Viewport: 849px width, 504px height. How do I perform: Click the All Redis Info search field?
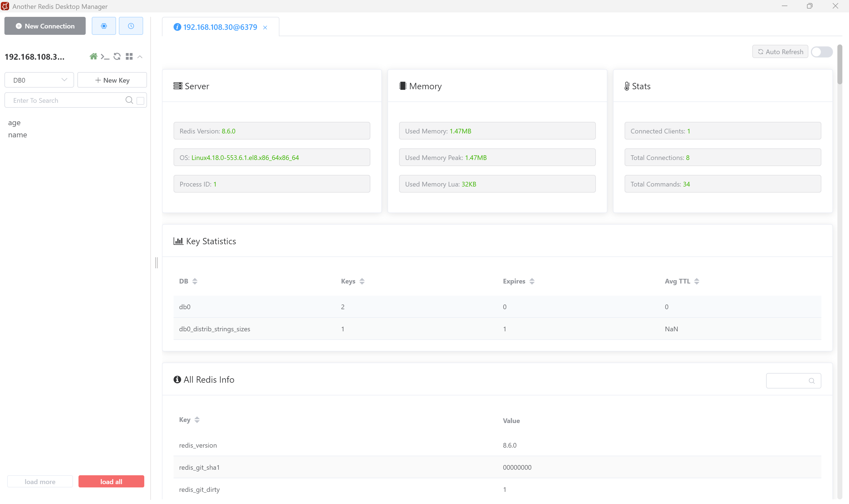793,381
